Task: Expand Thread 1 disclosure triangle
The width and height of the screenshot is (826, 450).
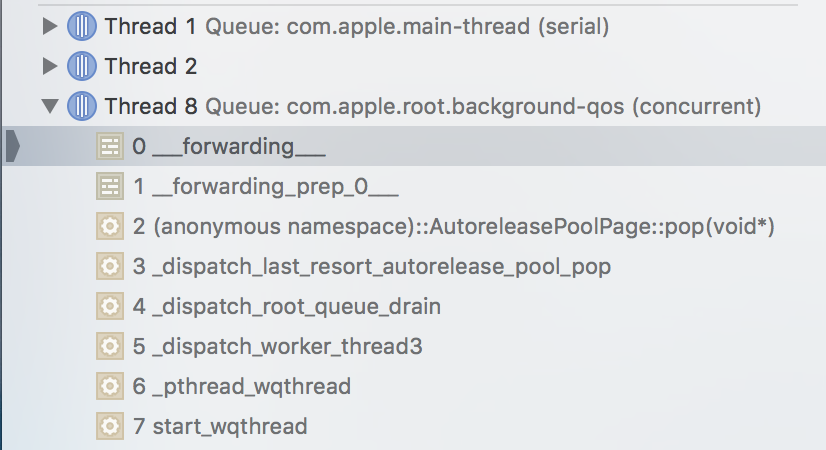Action: tap(50, 27)
